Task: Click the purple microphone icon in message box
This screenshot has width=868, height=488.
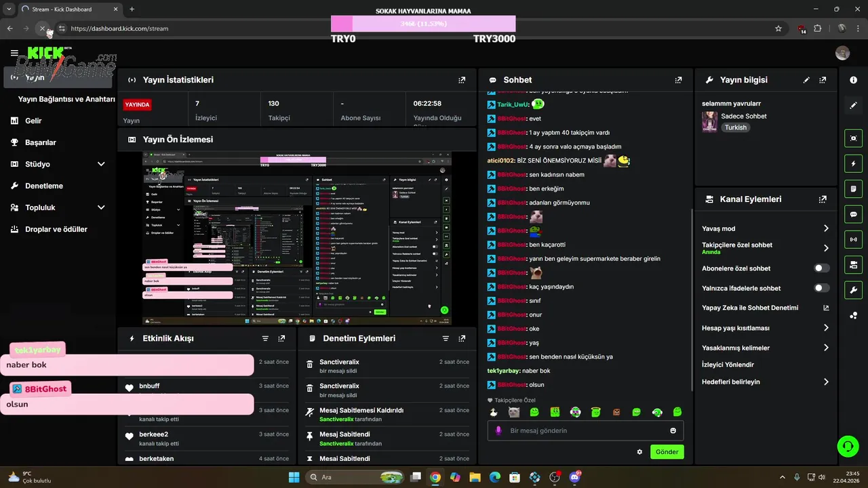Action: point(498,430)
